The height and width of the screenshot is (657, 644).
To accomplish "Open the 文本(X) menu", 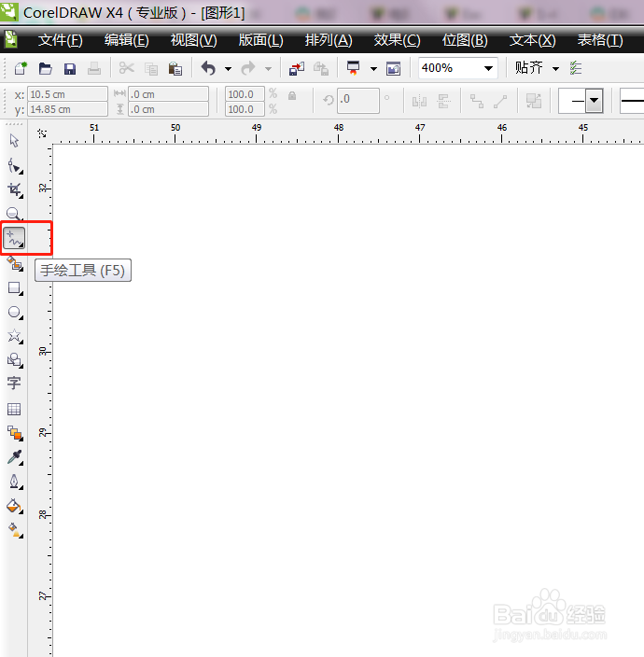I will (533, 40).
